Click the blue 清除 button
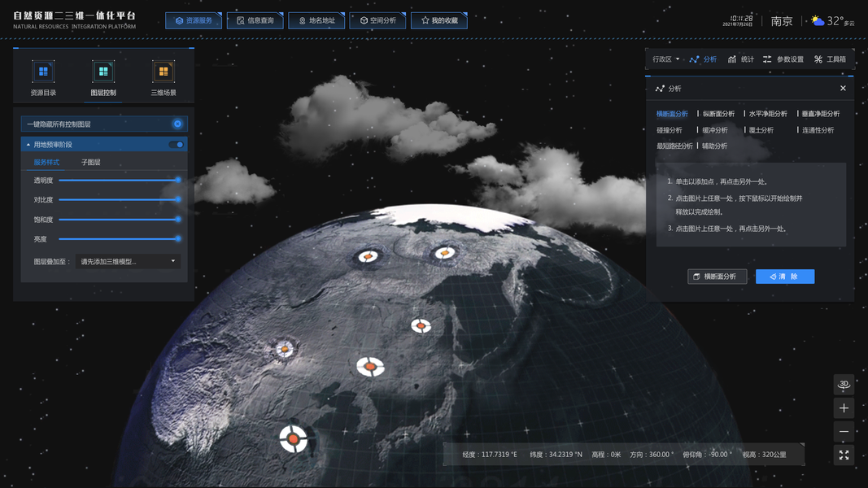The width and height of the screenshot is (868, 488). (785, 276)
